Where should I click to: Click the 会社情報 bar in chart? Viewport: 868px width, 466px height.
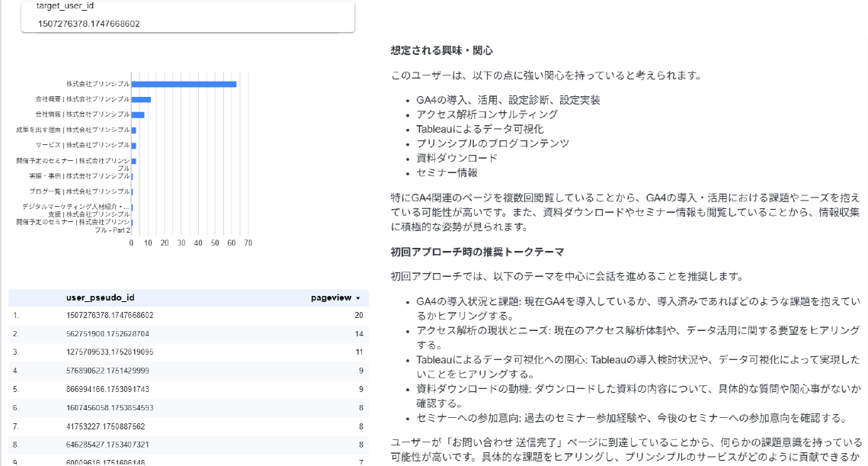tap(138, 114)
